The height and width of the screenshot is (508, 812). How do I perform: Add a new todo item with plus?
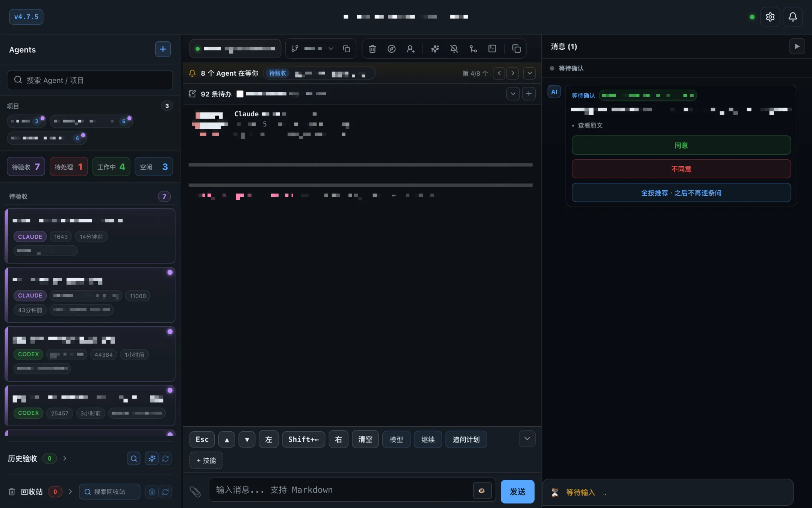click(529, 94)
